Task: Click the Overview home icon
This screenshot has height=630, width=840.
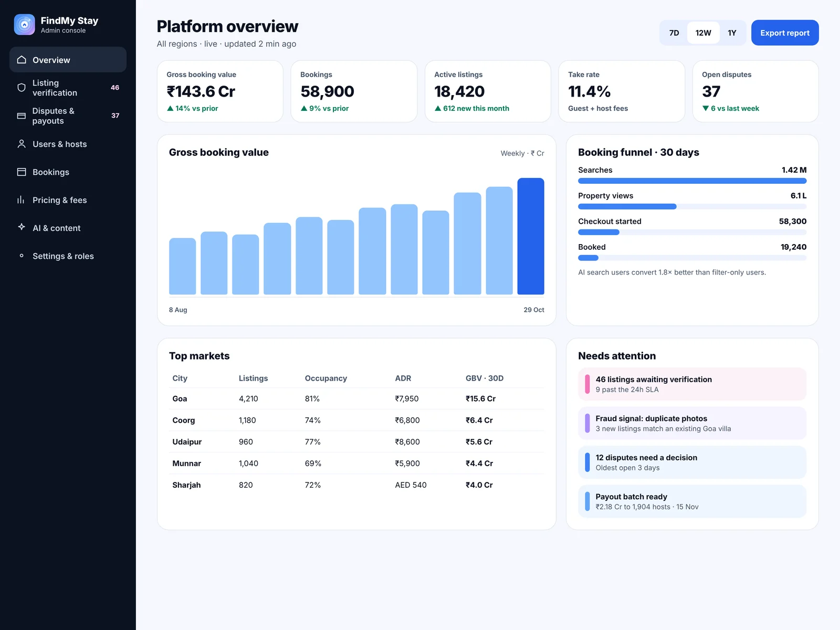Action: coord(22,60)
